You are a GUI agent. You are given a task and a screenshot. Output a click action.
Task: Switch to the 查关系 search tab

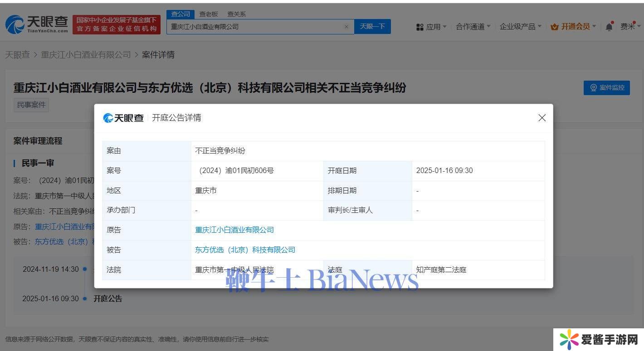236,14
